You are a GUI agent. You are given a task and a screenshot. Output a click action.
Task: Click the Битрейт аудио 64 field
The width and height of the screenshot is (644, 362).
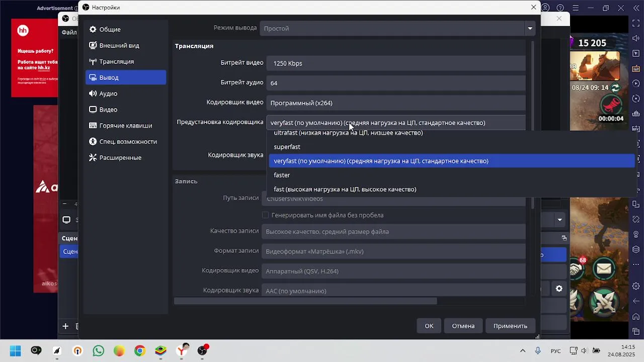click(396, 83)
